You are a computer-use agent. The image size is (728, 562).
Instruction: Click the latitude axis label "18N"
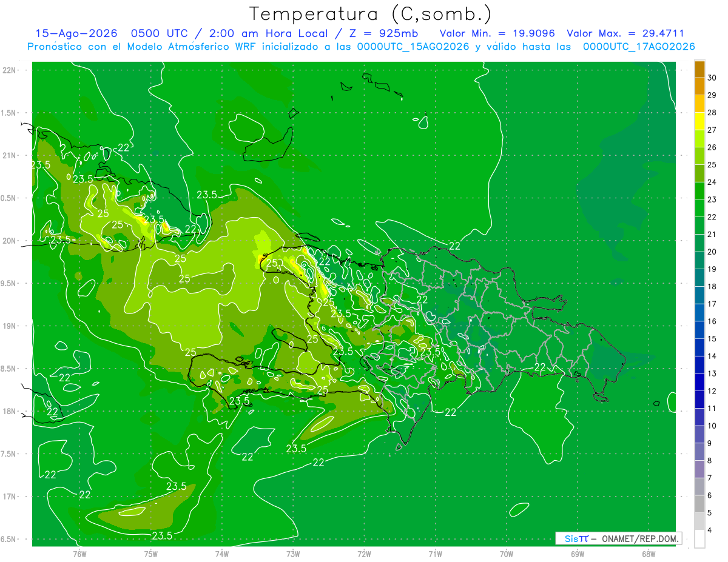(x=9, y=411)
